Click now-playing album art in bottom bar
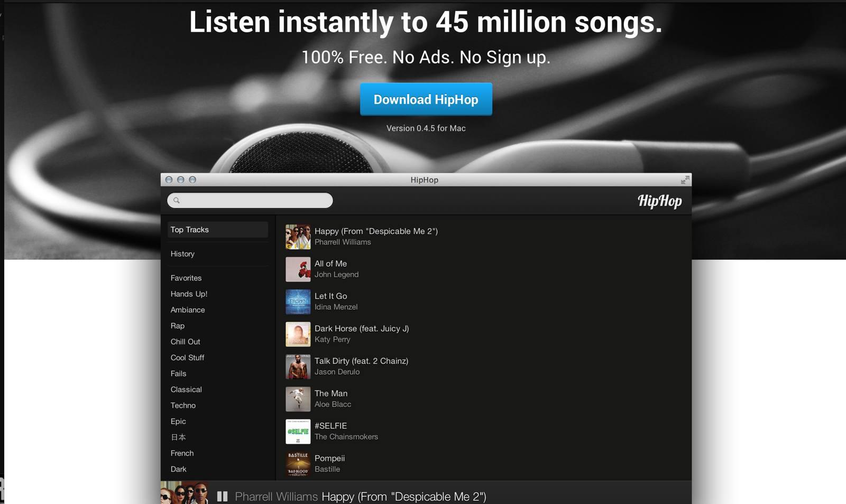846x504 pixels. [x=184, y=492]
